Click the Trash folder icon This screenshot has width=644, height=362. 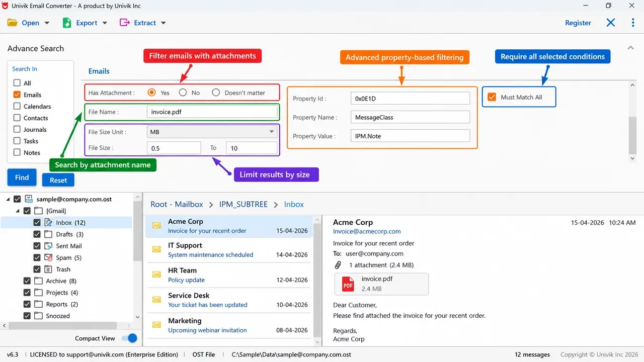48,269
